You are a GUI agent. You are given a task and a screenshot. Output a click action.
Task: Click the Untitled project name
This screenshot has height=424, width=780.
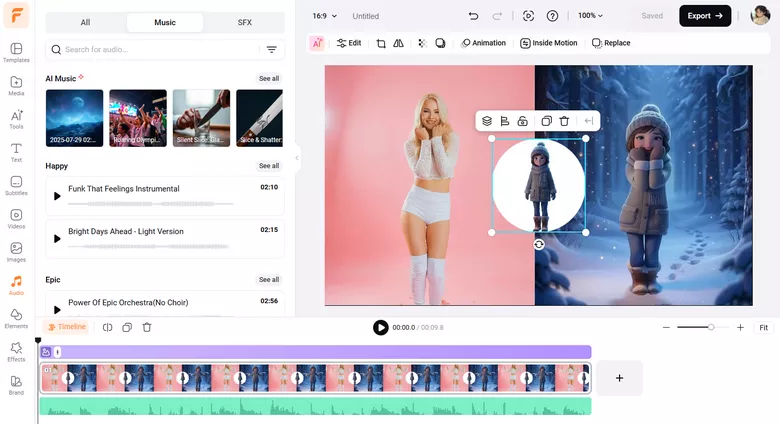[366, 16]
